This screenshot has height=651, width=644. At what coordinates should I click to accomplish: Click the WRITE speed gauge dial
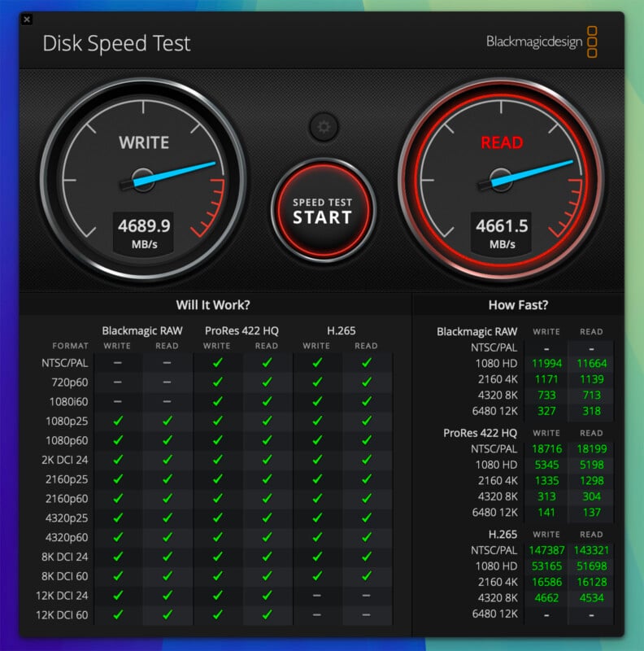tap(143, 180)
